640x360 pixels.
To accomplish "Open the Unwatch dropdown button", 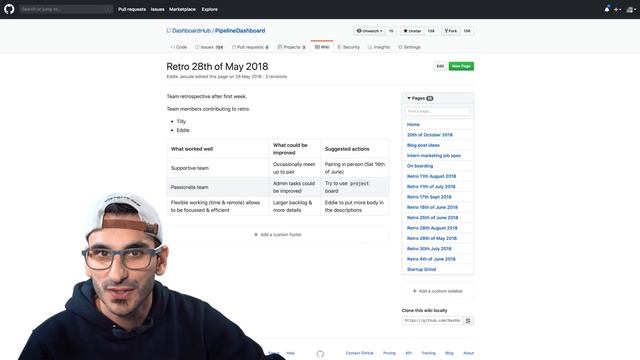I will pos(369,31).
